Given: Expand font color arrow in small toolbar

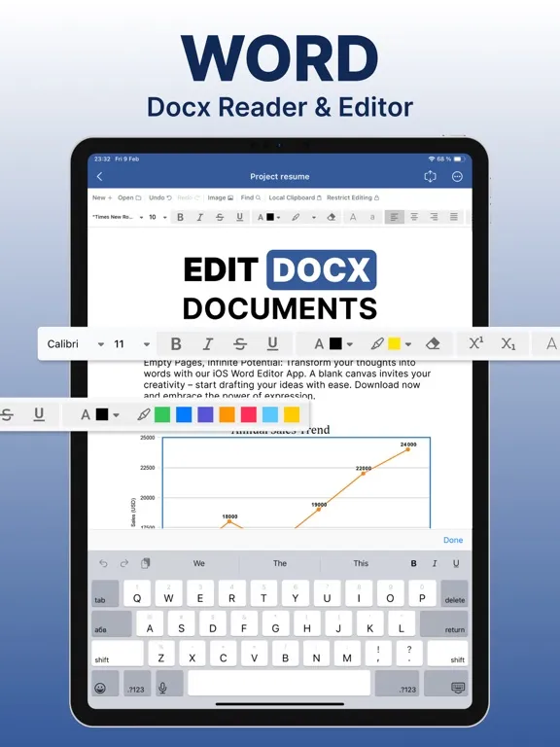Looking at the screenshot, I should 279,218.
